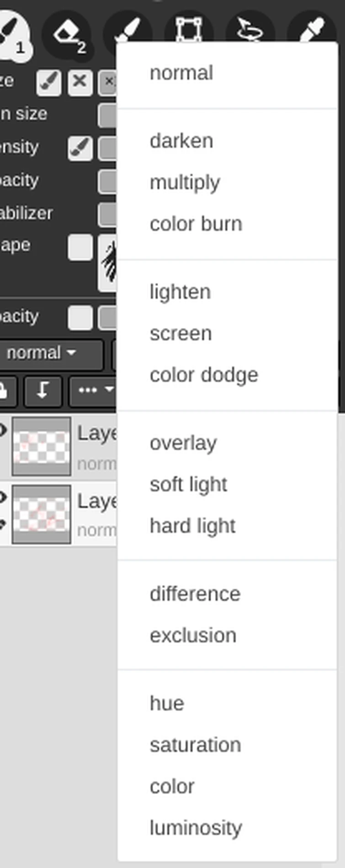Viewport: 345px width, 868px height.
Task: Select the difference blend mode
Action: [x=195, y=594]
